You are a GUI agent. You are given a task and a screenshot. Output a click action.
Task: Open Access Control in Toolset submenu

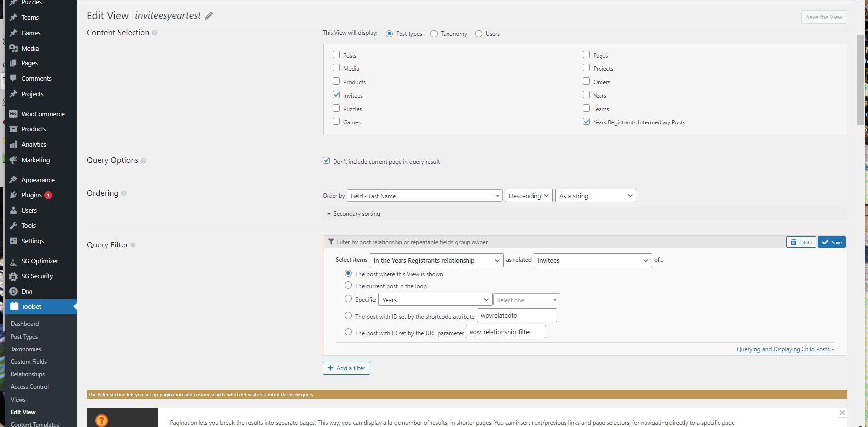click(x=30, y=387)
